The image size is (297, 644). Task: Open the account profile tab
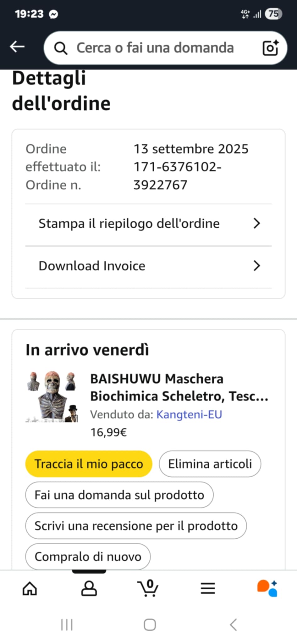click(89, 588)
